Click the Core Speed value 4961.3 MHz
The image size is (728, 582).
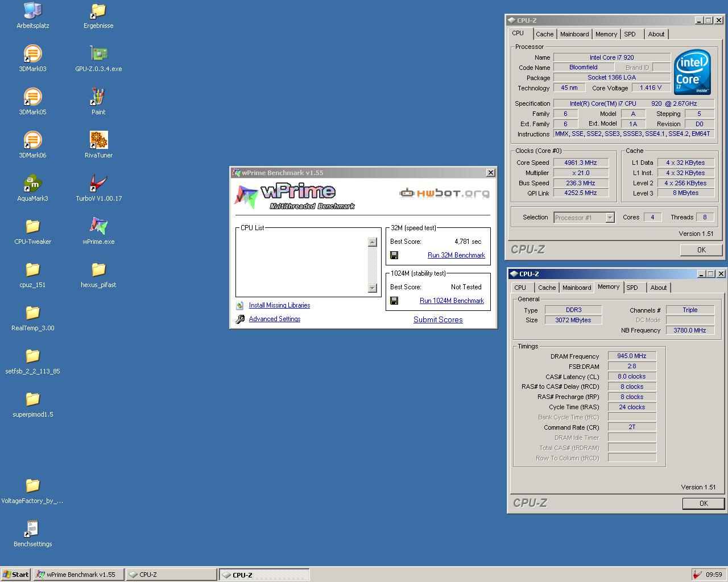pyautogui.click(x=581, y=163)
